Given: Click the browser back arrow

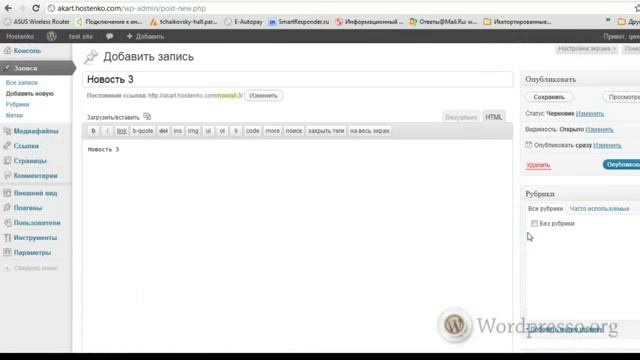Looking at the screenshot, I should (8, 8).
